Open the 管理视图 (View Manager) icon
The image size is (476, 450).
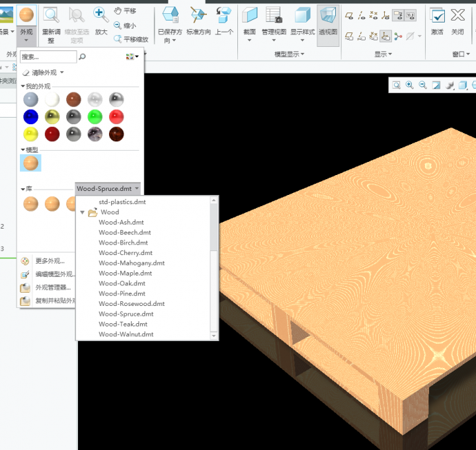click(x=273, y=15)
